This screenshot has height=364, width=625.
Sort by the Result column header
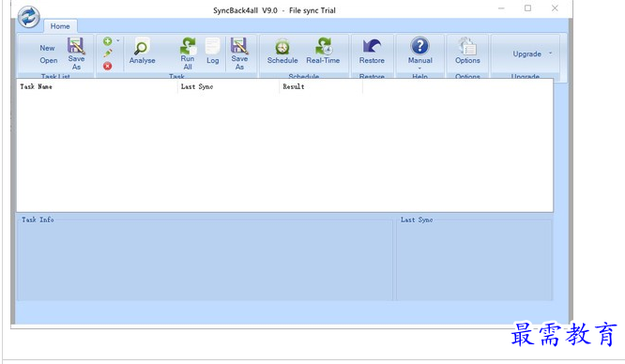tap(321, 86)
